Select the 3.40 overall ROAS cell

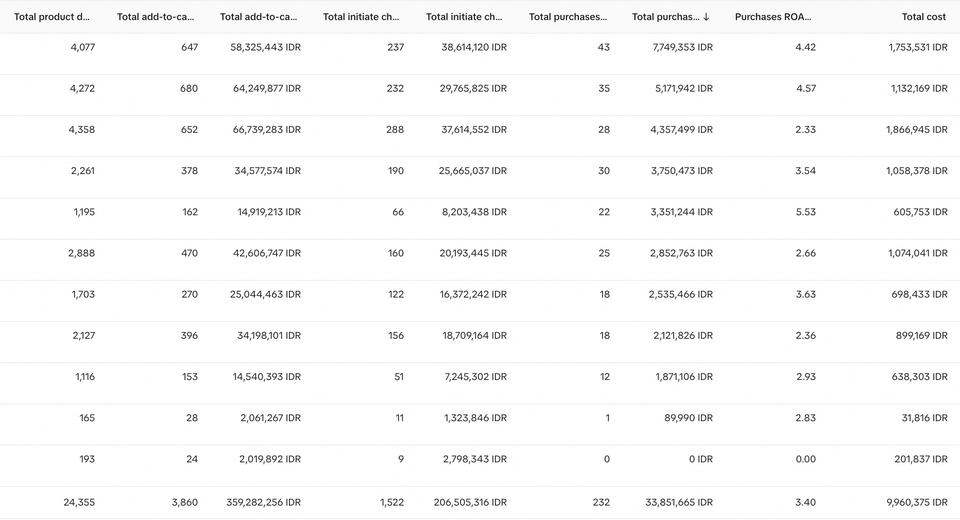804,502
